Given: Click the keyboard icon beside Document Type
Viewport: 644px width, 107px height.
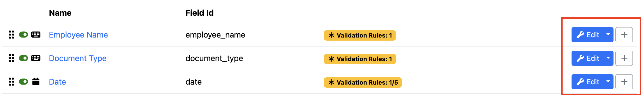Looking at the screenshot, I should (36, 58).
